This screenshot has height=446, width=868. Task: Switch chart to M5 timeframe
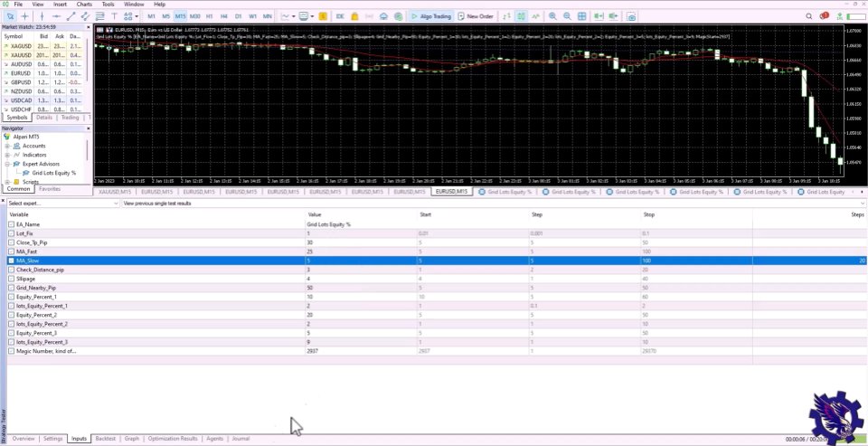coord(166,16)
